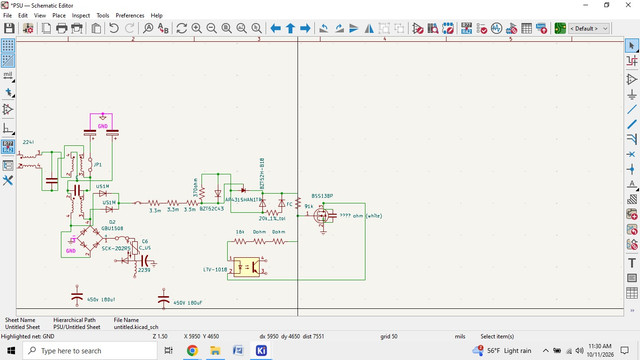Open PCB in board editor
This screenshot has height=360, width=640.
(560, 28)
